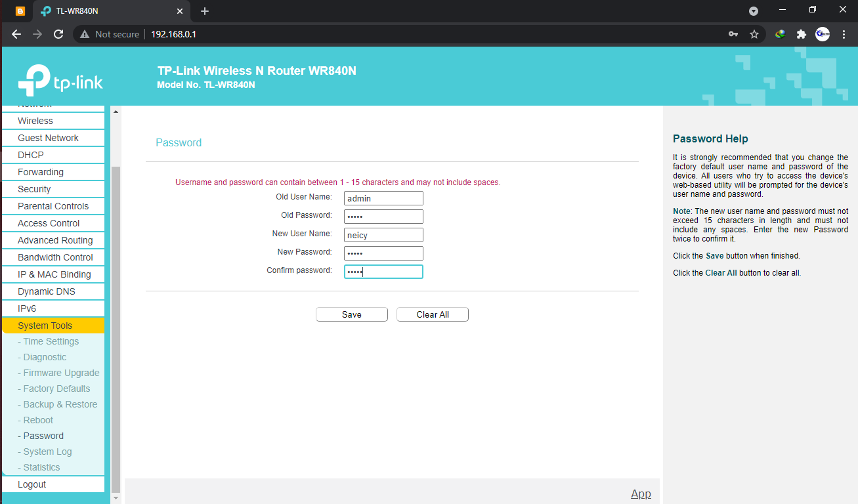Click Logout in the sidebar
This screenshot has width=858, height=504.
point(53,484)
